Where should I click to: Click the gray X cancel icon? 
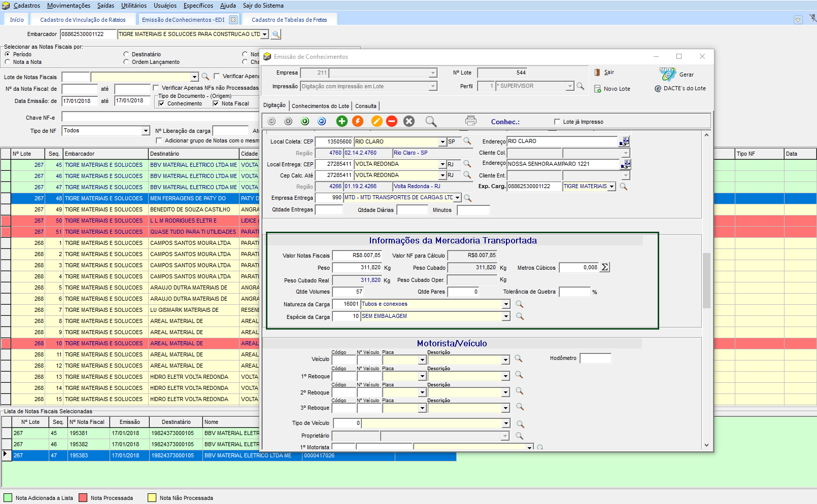pos(409,121)
